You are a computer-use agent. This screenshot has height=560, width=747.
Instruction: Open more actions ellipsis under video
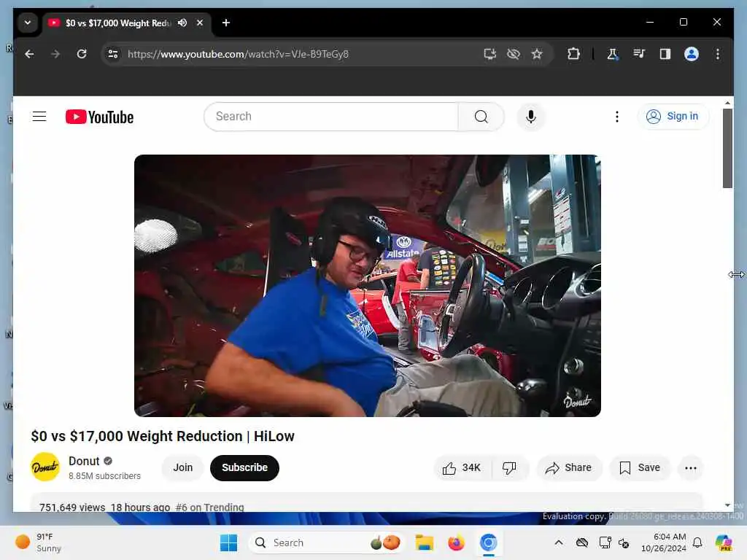690,468
